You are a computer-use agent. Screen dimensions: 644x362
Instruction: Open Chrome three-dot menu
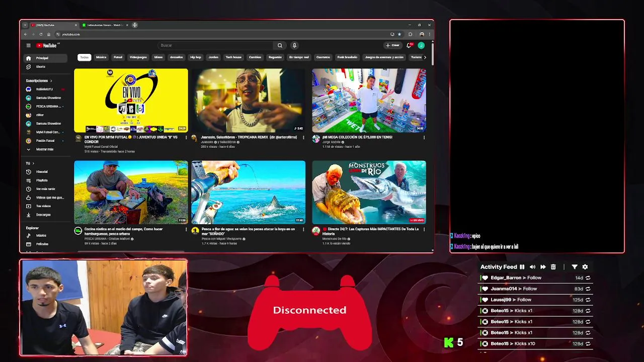click(429, 34)
